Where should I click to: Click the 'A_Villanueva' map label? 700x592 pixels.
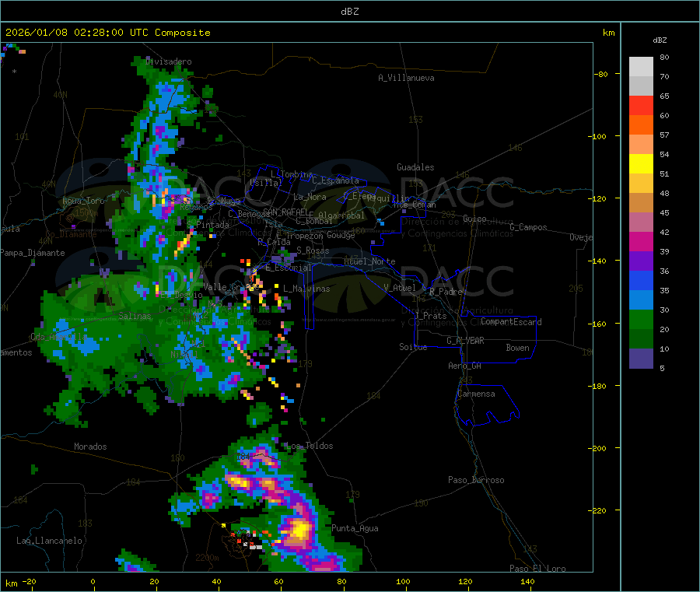406,78
